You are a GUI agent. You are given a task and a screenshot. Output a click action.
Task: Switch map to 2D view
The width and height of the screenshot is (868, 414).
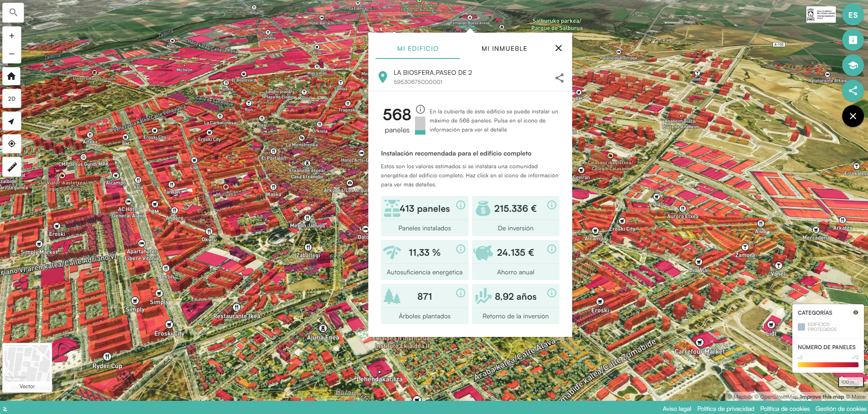coord(12,99)
